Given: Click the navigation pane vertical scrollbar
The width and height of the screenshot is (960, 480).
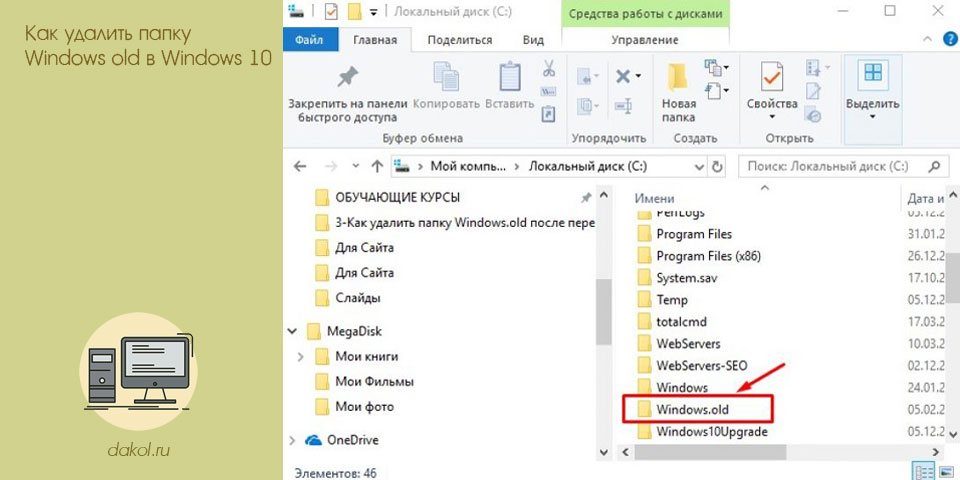Looking at the screenshot, I should [x=603, y=311].
